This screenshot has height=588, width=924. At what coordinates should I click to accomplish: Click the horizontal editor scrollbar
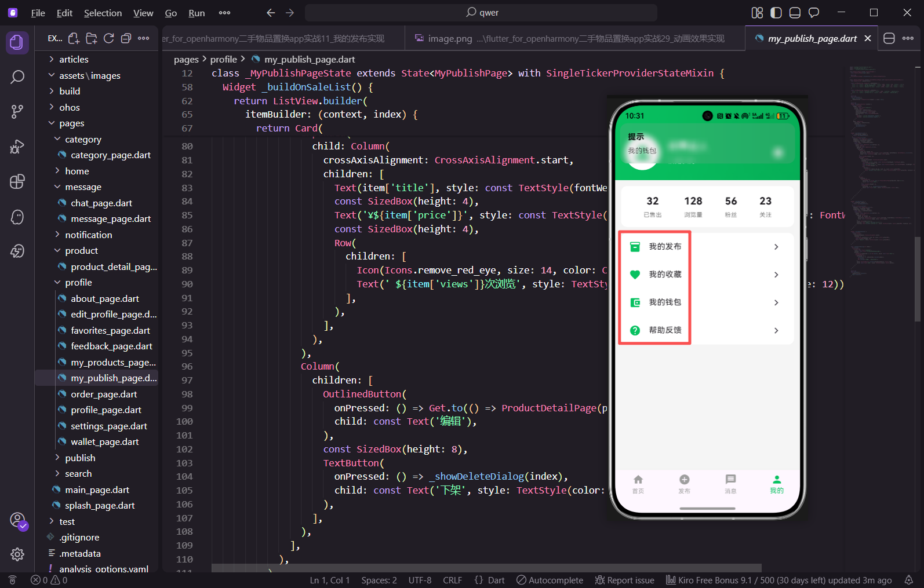pyautogui.click(x=486, y=568)
